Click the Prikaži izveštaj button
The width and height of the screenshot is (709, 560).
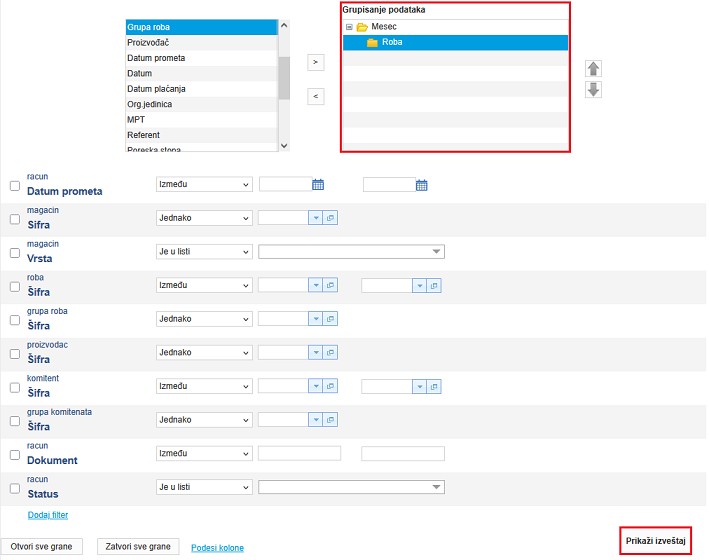click(x=655, y=541)
